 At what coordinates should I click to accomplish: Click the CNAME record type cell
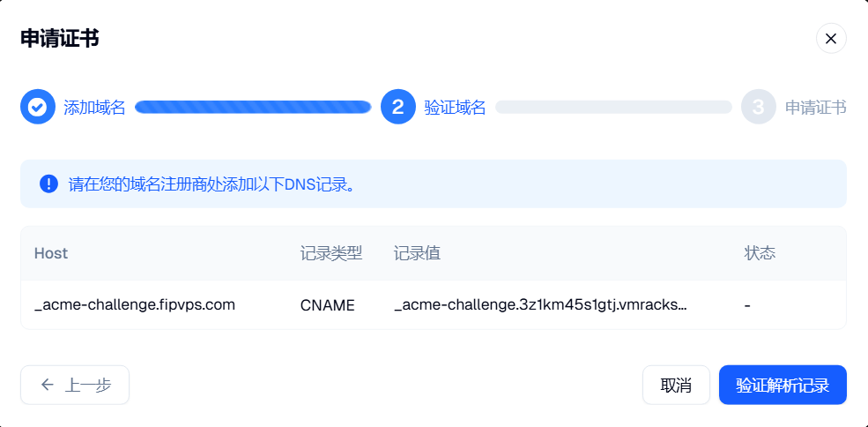(327, 305)
